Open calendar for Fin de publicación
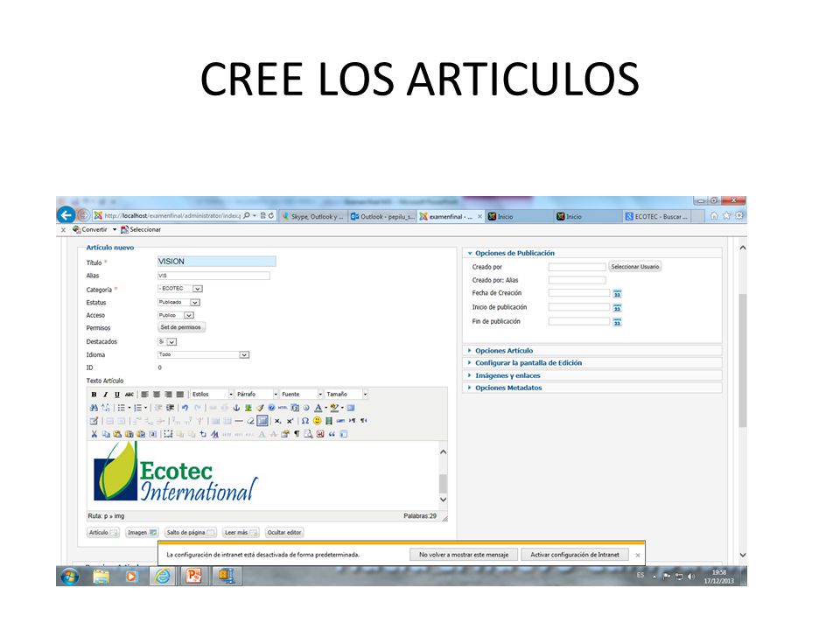The width and height of the screenshot is (840, 630). 617,322
